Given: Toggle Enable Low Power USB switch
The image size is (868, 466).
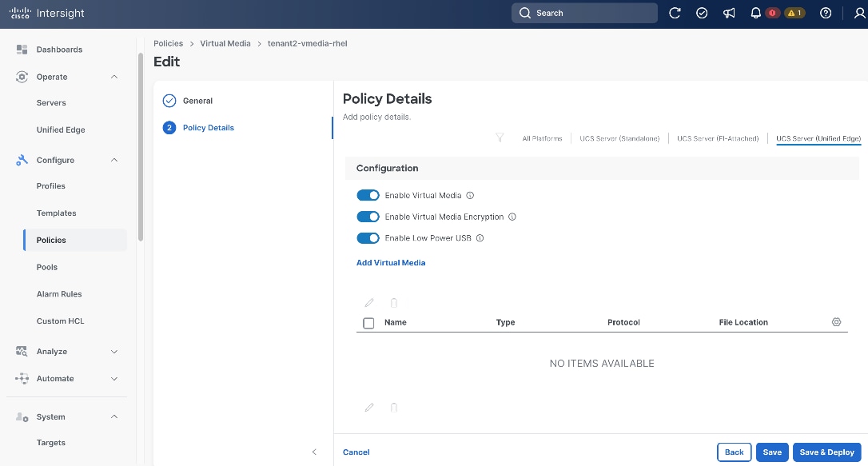Looking at the screenshot, I should click(368, 238).
